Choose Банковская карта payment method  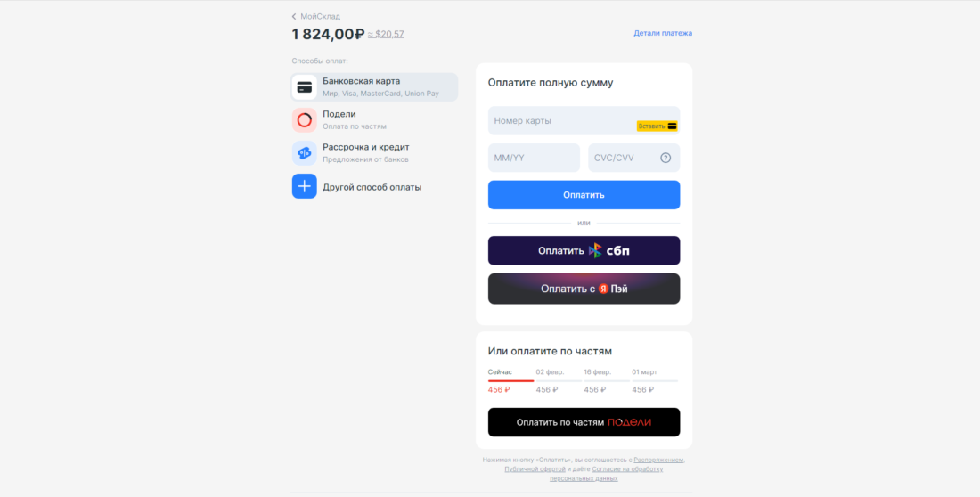[x=375, y=87]
